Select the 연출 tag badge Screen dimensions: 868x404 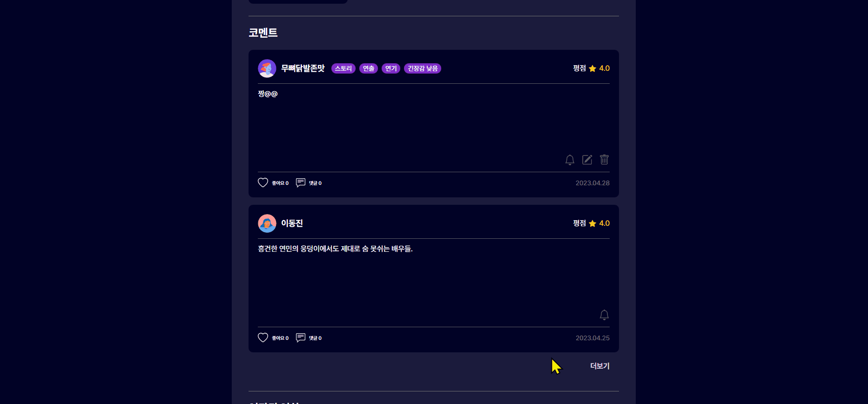click(x=369, y=68)
